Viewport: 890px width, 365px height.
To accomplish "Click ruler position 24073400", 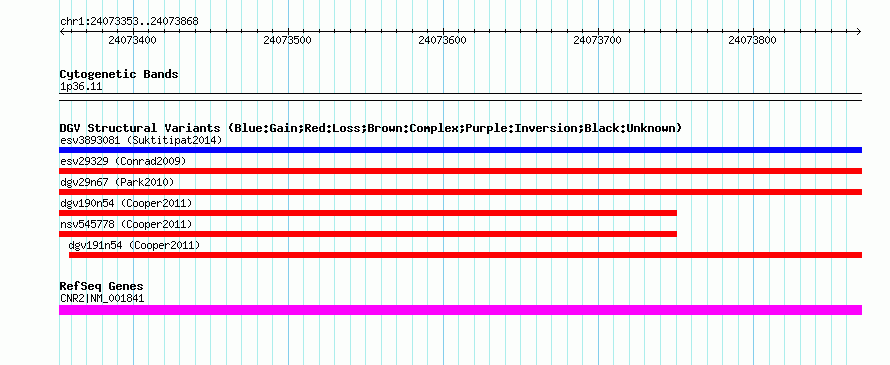I will point(133,40).
